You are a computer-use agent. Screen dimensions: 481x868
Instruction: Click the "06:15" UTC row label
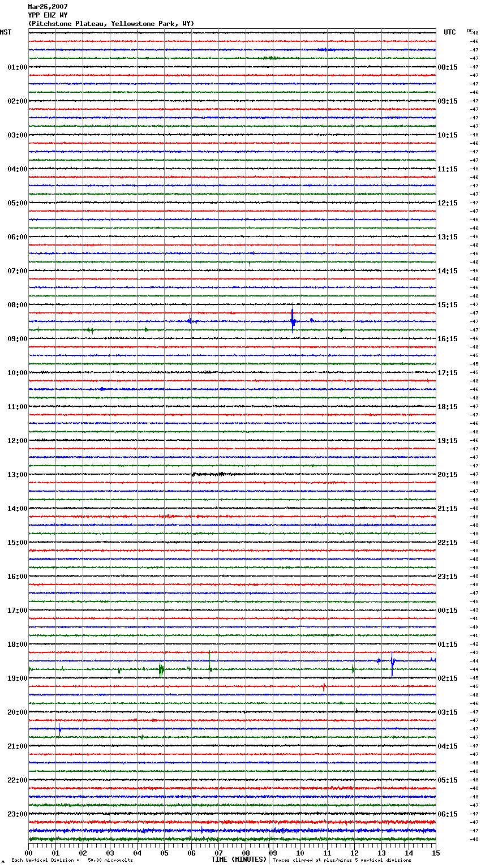click(x=448, y=814)
